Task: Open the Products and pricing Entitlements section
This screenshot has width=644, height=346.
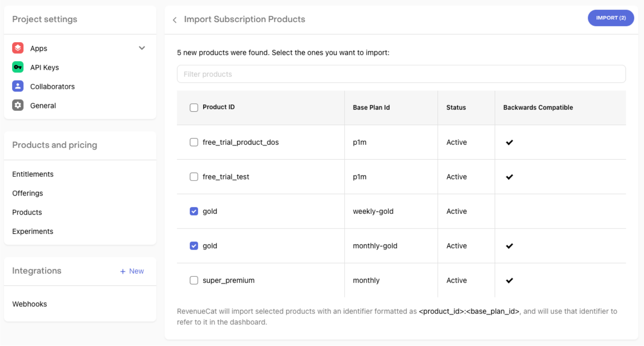Action: pos(33,174)
